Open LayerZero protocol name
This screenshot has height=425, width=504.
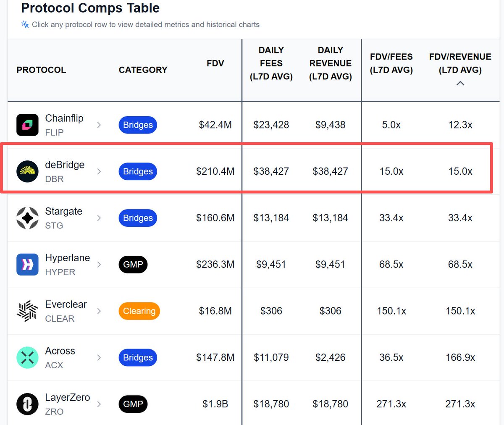click(67, 397)
